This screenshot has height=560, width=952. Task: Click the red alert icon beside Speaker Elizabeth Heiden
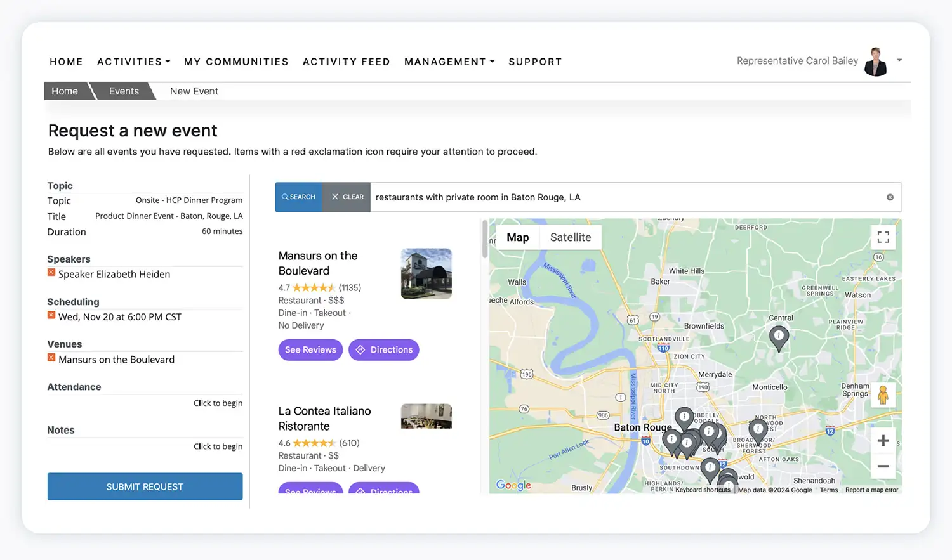(x=51, y=273)
